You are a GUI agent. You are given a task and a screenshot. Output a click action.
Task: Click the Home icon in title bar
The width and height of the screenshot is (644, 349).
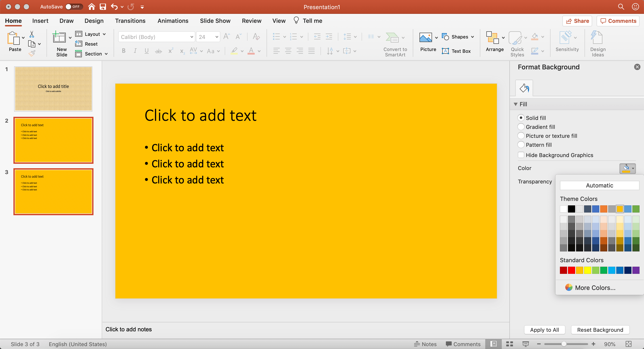[91, 7]
